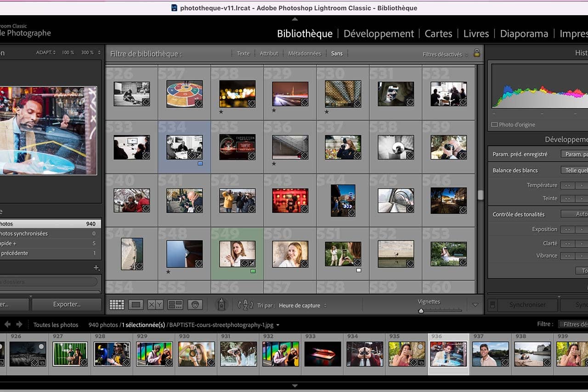Click the Lightroom catalog file icon in title bar
The width and height of the screenshot is (588, 392).
[174, 8]
